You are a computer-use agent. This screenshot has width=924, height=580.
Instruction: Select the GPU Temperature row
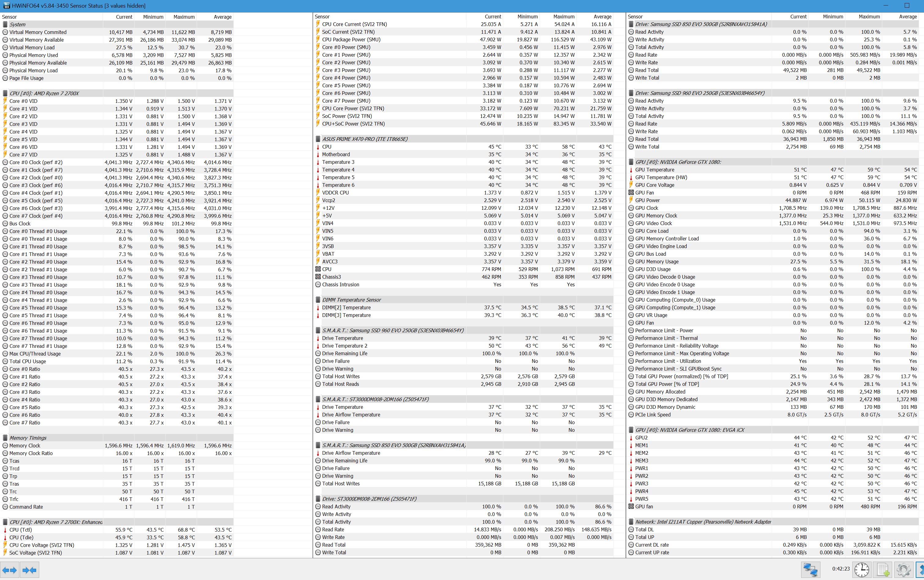tap(654, 170)
